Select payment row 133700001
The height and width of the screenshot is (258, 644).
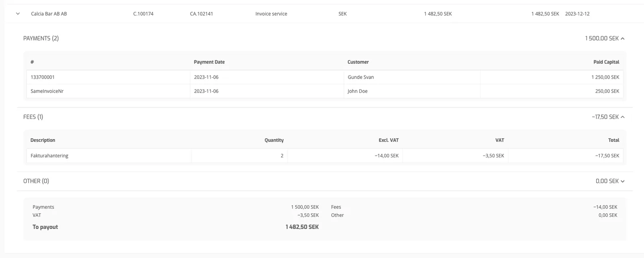pyautogui.click(x=325, y=77)
